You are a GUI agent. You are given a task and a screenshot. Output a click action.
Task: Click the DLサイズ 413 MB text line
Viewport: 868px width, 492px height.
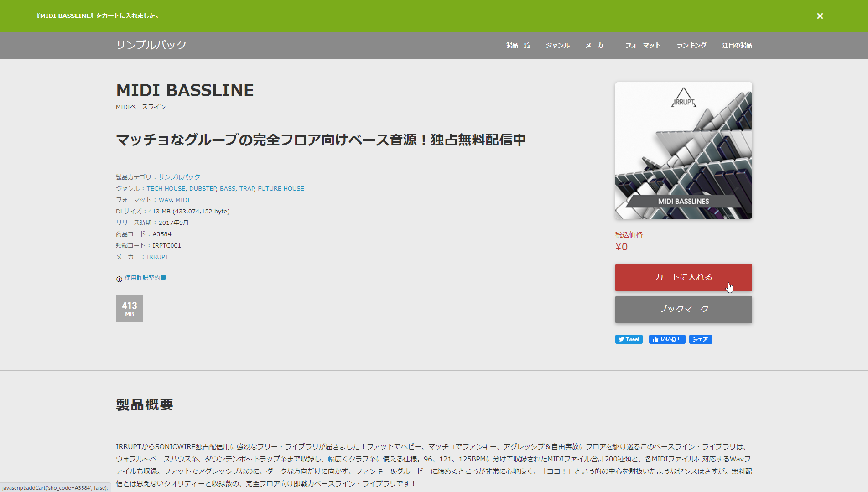tap(172, 211)
